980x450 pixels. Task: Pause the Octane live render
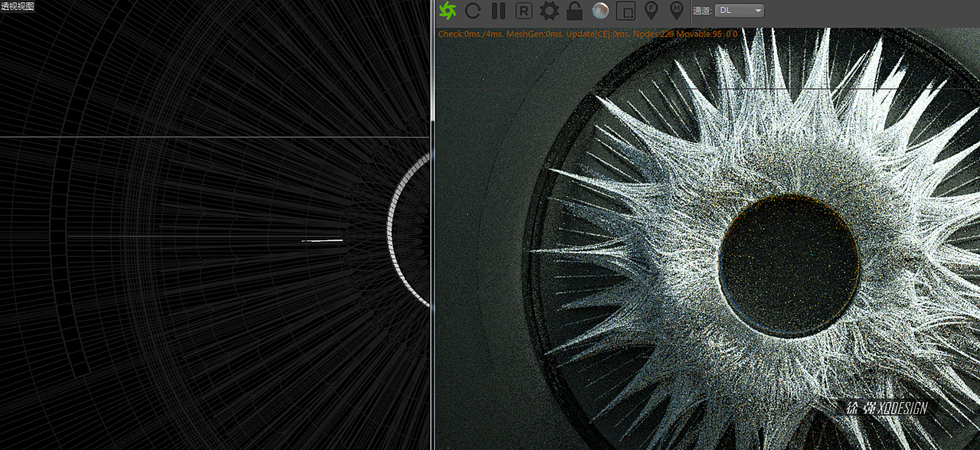pyautogui.click(x=498, y=11)
